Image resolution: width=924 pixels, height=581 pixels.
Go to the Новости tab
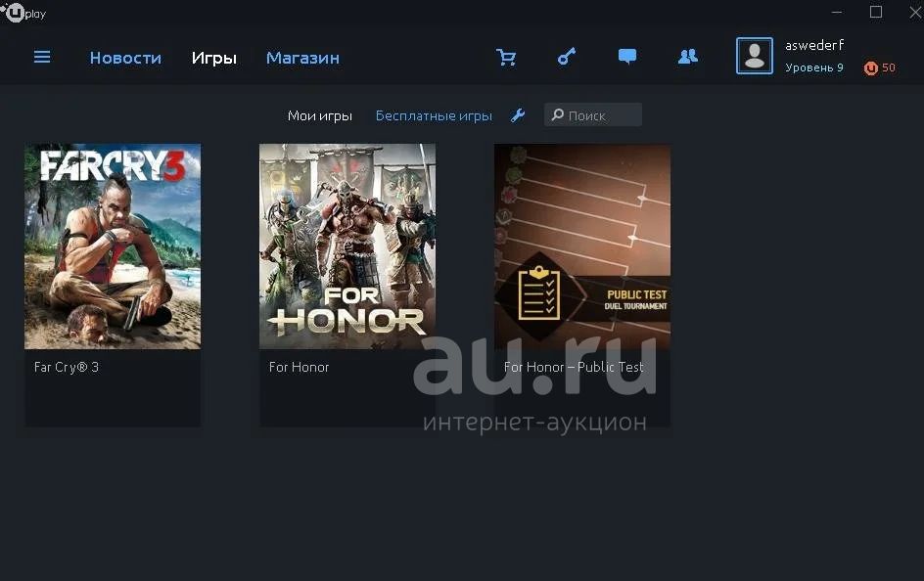point(125,58)
